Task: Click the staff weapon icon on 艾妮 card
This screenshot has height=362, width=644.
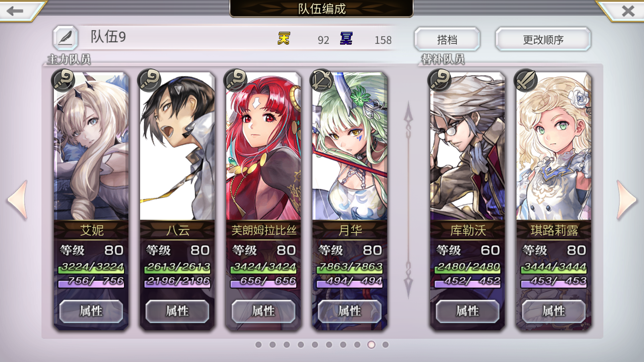Action: coord(63,80)
